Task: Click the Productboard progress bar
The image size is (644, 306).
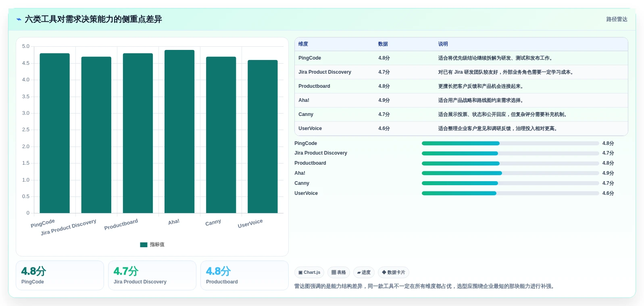Action: click(510, 163)
